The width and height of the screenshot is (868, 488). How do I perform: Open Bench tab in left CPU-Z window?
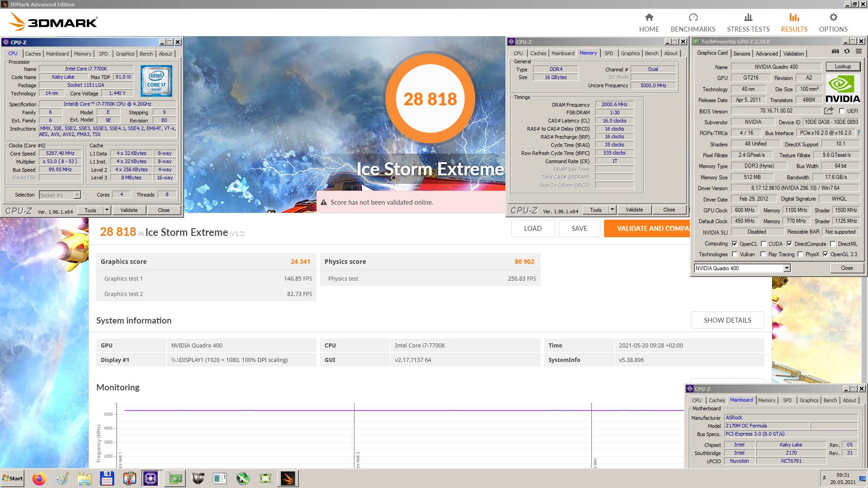pyautogui.click(x=146, y=54)
